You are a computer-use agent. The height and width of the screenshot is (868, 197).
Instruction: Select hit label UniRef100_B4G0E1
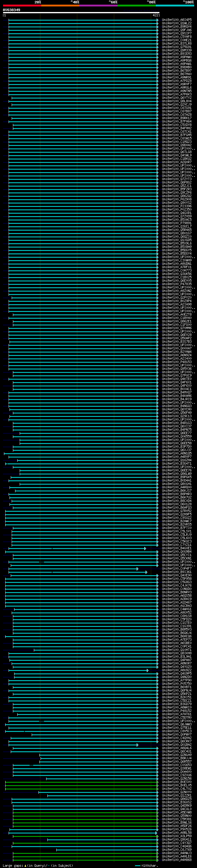tap(177, 548)
